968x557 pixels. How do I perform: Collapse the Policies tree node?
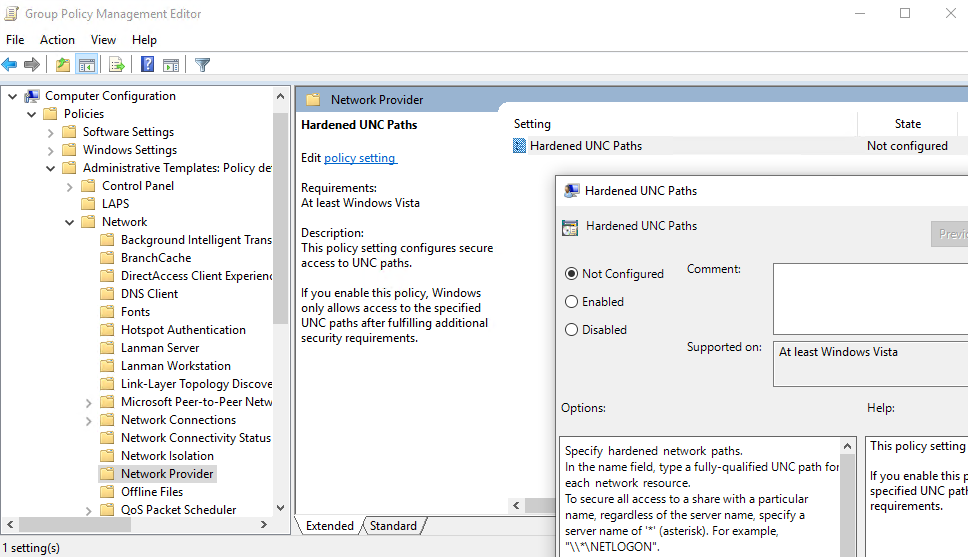click(31, 114)
